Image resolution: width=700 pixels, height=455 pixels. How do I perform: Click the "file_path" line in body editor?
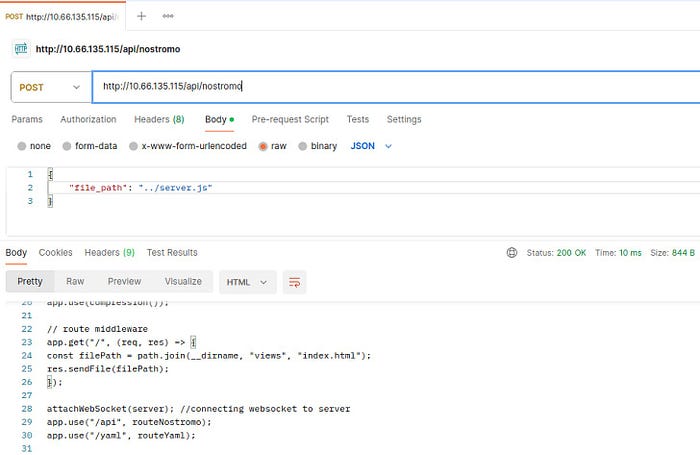141,188
